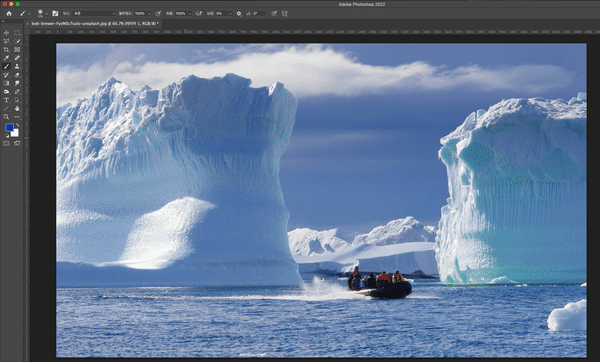Viewport: 600px width, 362px height.
Task: Select the Path Selection tool
Action: pos(17,100)
